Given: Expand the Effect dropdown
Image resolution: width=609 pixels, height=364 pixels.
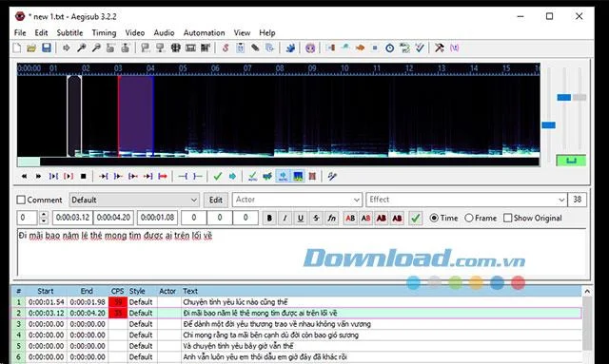Looking at the screenshot, I should click(561, 200).
